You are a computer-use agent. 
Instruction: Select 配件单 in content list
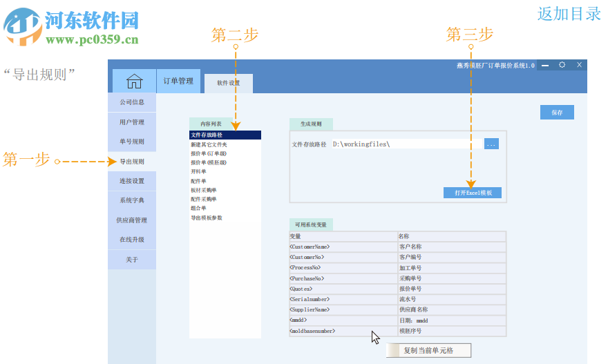click(x=225, y=181)
